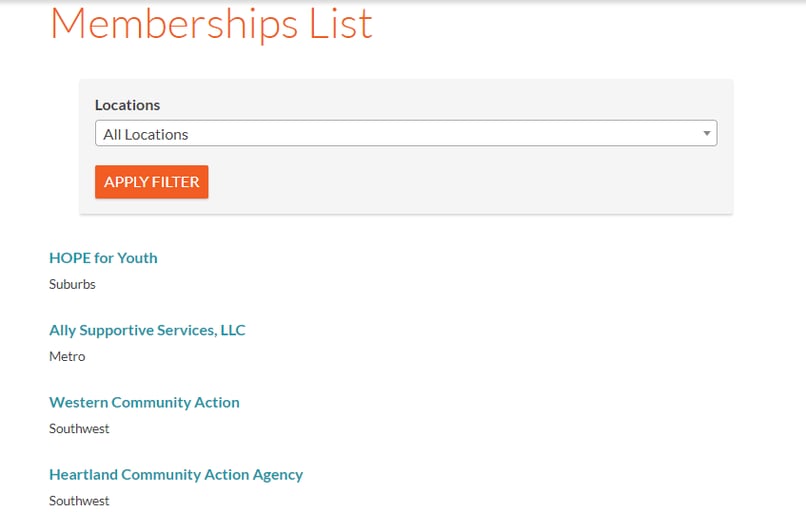The image size is (806, 512).
Task: Open the HOPE for Youth link
Action: tap(103, 258)
